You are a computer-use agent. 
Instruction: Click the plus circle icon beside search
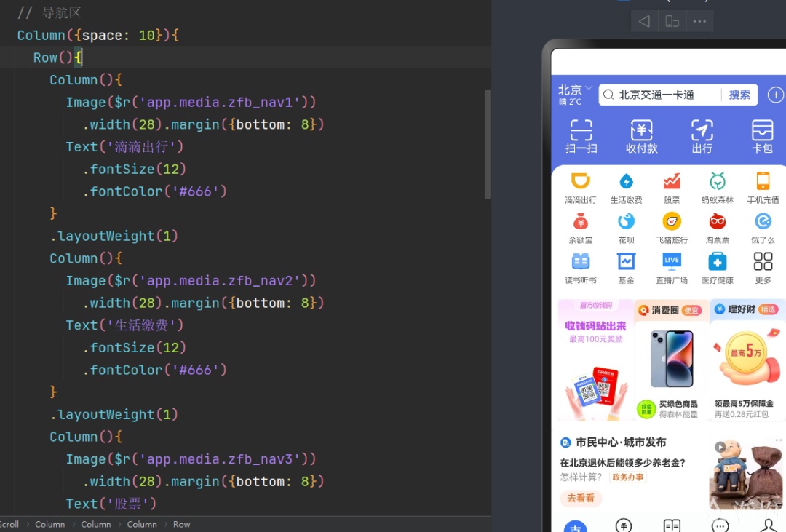[775, 95]
